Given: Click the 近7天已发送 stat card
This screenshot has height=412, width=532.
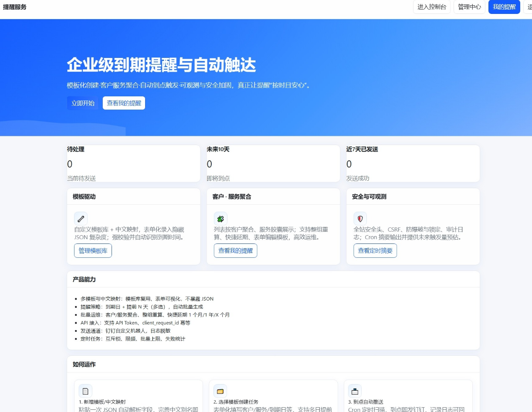Looking at the screenshot, I should pos(413,163).
